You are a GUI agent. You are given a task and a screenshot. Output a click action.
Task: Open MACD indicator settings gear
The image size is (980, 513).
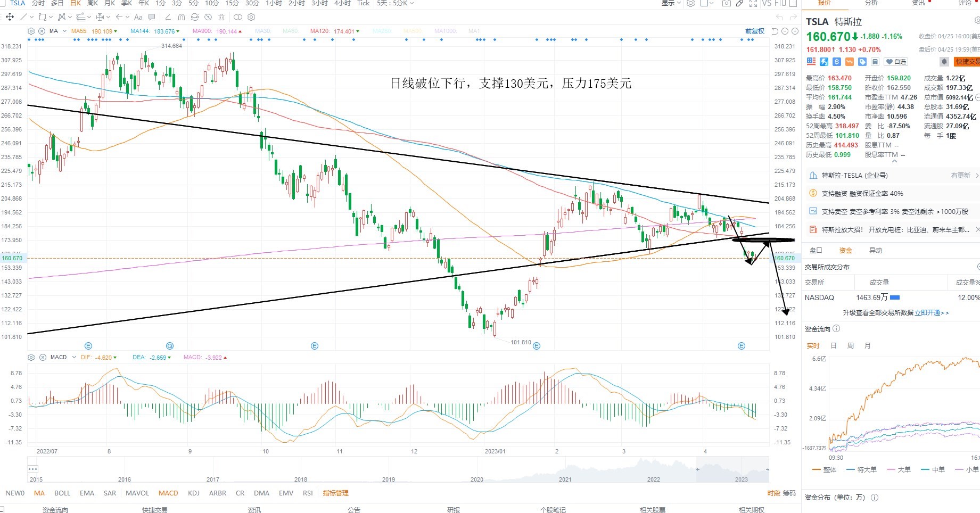point(31,357)
